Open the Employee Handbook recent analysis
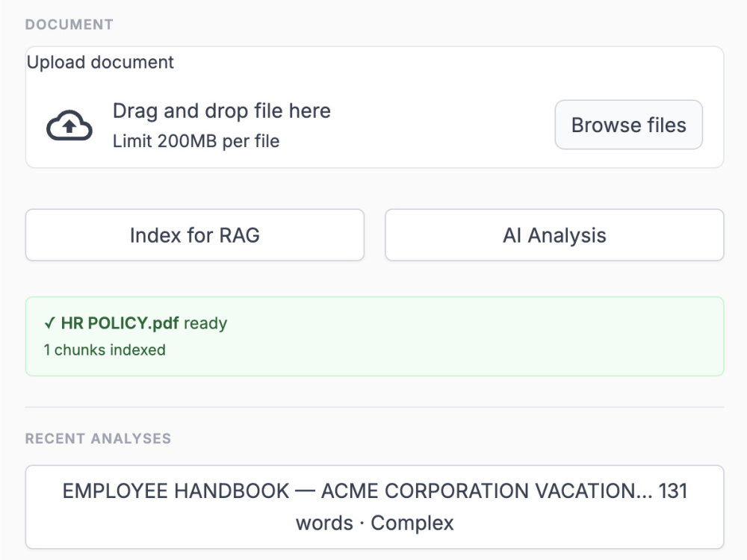This screenshot has height=560, width=747. click(x=374, y=507)
